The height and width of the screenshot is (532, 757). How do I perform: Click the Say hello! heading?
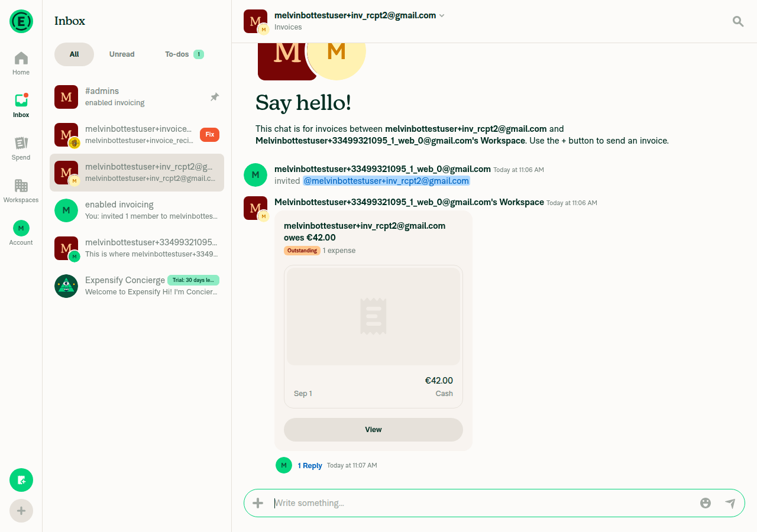[x=303, y=103]
